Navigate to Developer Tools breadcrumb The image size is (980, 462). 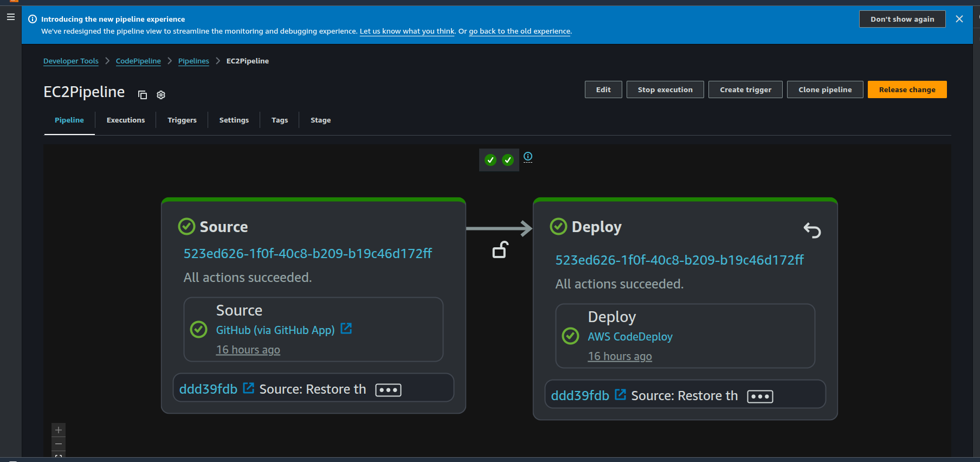71,61
